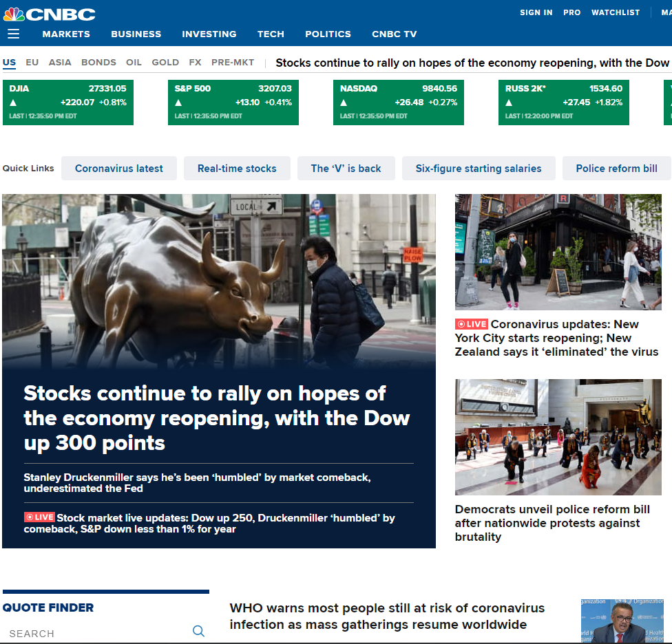This screenshot has width=672, height=644.
Task: Click the Sign In link
Action: click(536, 12)
